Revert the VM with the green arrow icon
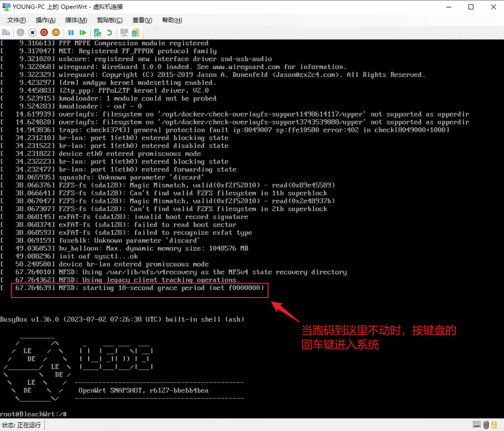Screen dimensions: 504x431 (x=110, y=33)
